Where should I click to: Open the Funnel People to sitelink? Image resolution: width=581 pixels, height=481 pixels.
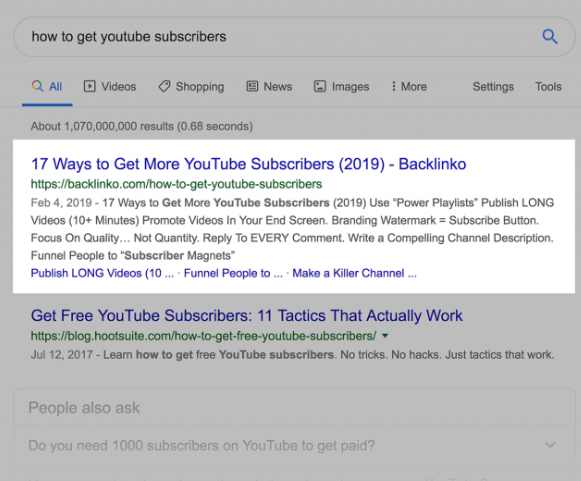pyautogui.click(x=233, y=273)
